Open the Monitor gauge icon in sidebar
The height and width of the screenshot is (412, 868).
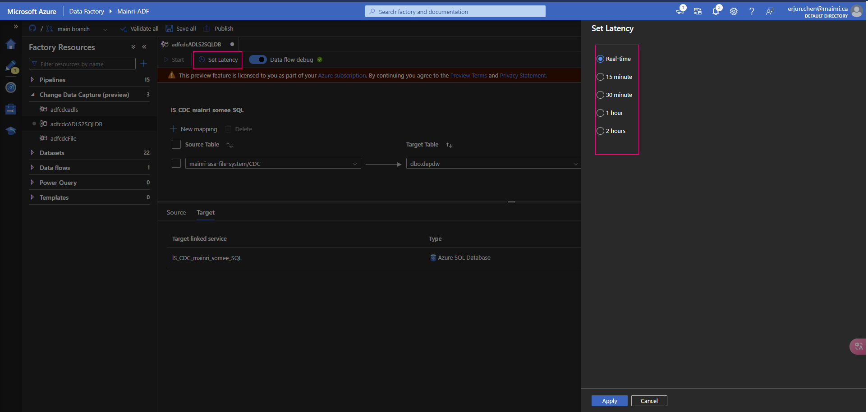[11, 87]
